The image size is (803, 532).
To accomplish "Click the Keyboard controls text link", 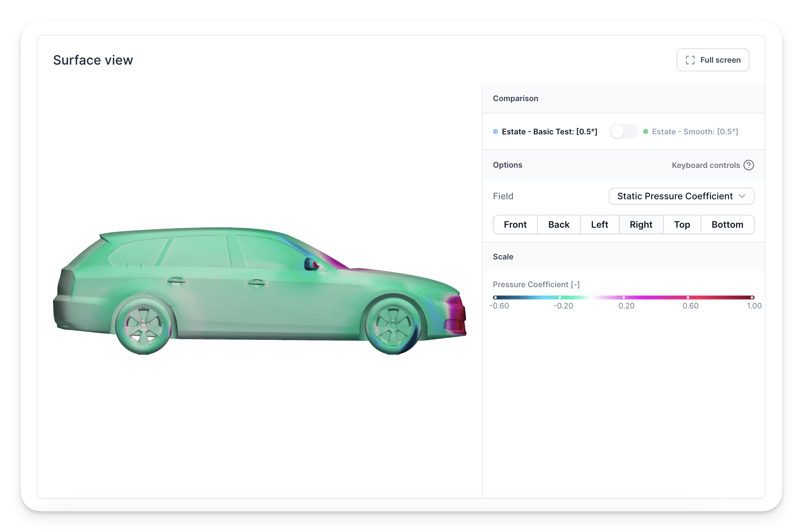I will pyautogui.click(x=706, y=165).
